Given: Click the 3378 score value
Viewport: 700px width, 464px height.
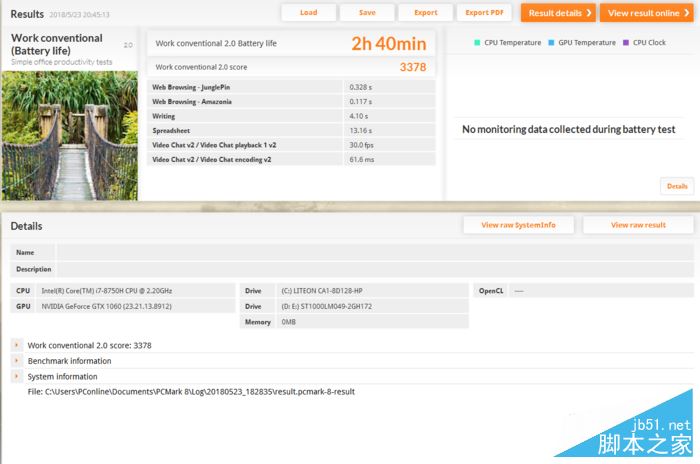Looking at the screenshot, I should tap(412, 67).
